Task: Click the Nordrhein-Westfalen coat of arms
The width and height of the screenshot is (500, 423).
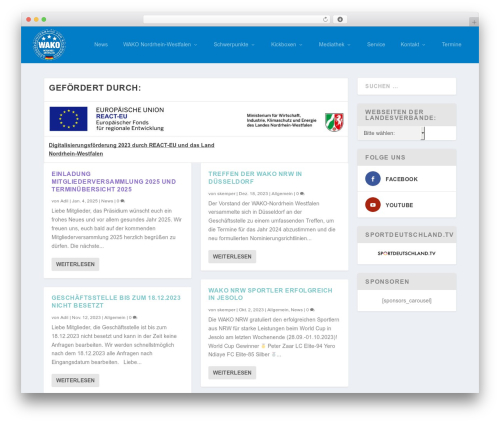Action: [x=334, y=122]
